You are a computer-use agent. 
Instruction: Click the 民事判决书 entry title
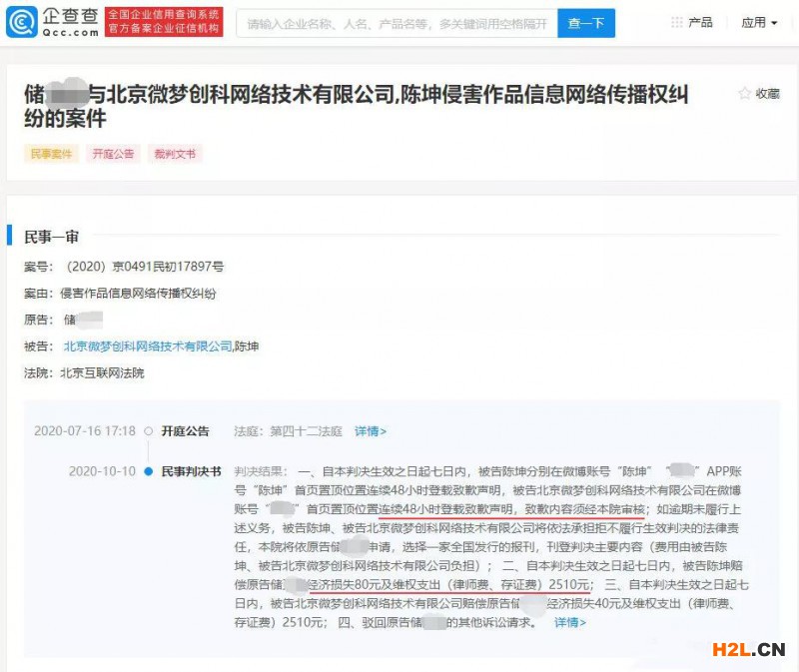tap(191, 471)
